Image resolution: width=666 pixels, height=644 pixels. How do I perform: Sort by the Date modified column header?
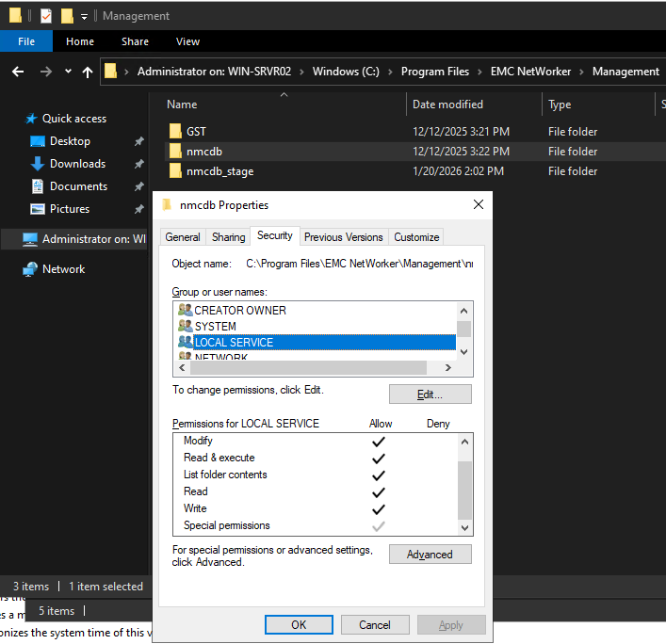point(447,105)
